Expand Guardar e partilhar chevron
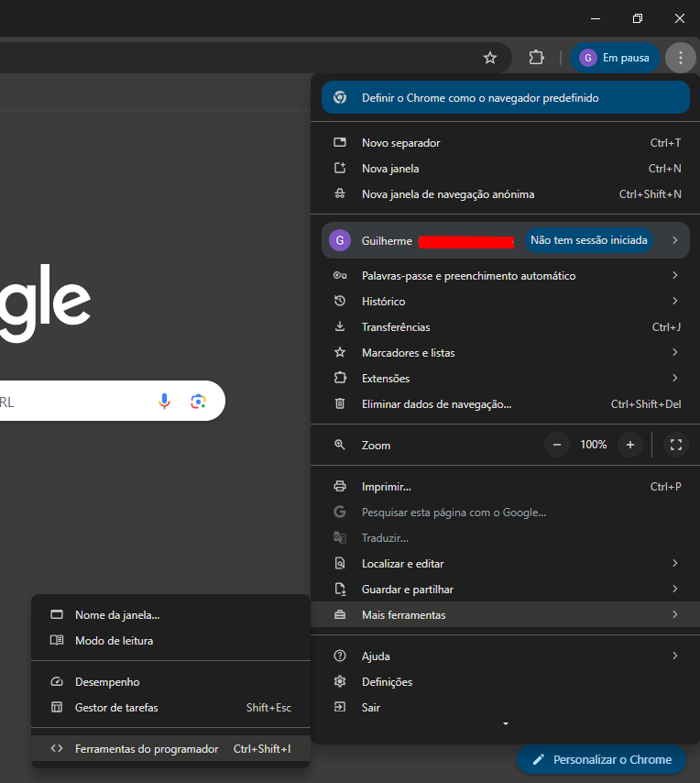 [x=674, y=589]
